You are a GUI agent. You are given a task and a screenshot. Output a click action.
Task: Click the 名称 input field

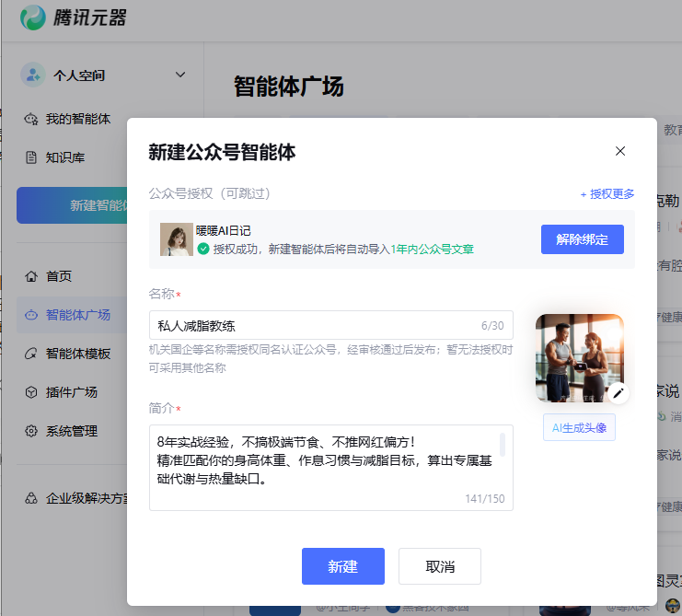(313, 325)
